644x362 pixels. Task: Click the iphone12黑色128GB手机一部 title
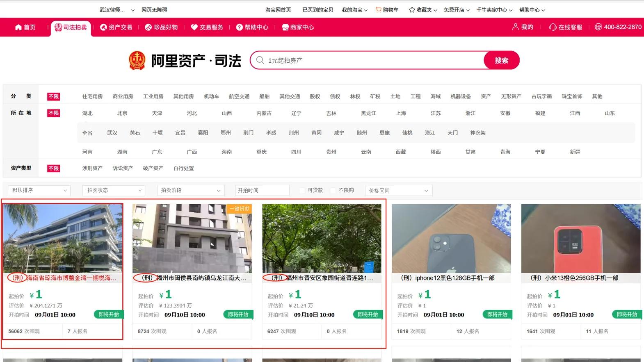click(448, 278)
